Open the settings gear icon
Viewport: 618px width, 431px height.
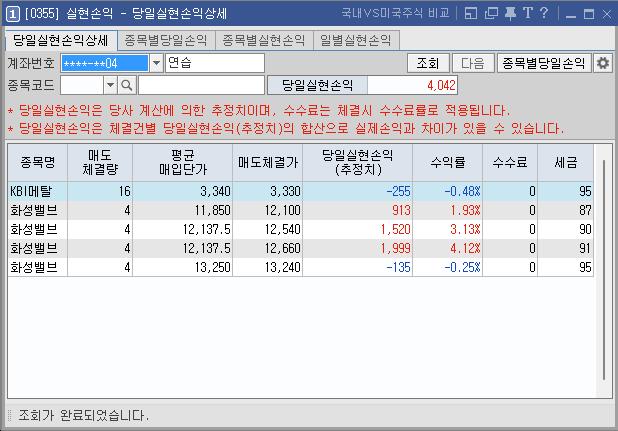603,63
